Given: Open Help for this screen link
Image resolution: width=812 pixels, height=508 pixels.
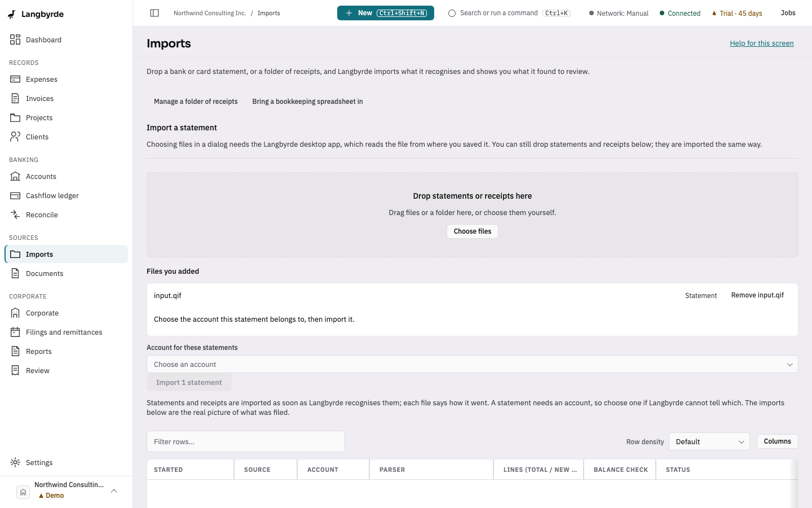Looking at the screenshot, I should [762, 43].
